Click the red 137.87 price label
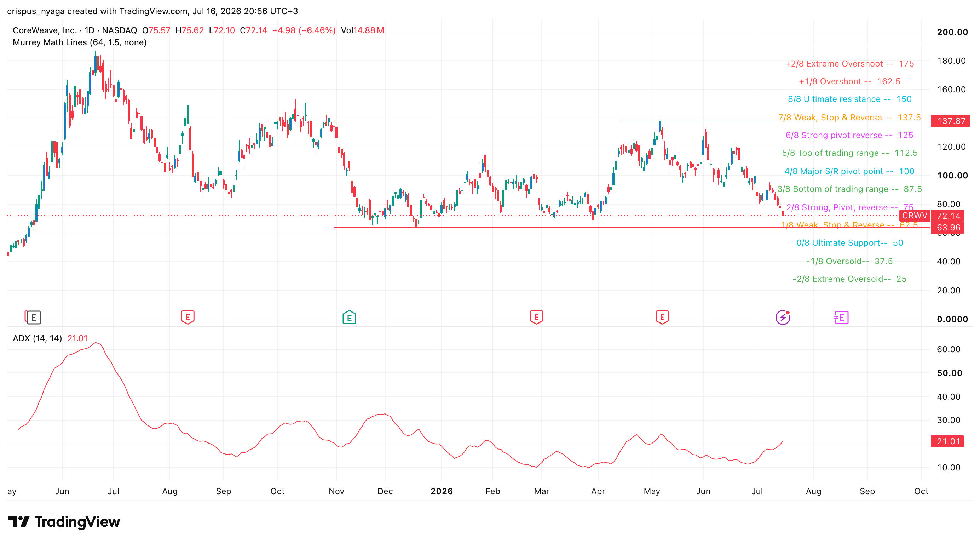The height and width of the screenshot is (543, 980). (951, 121)
